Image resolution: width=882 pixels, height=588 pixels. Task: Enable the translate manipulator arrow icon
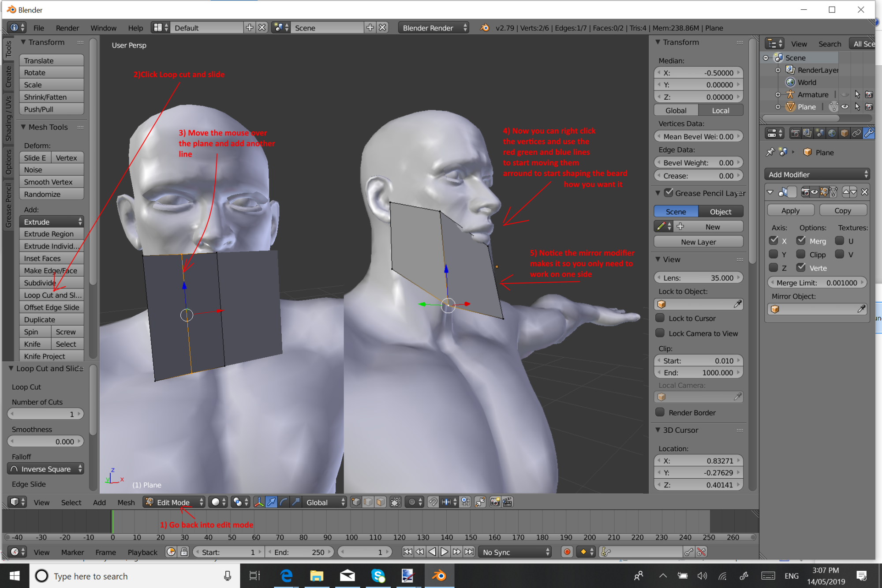[x=272, y=502]
